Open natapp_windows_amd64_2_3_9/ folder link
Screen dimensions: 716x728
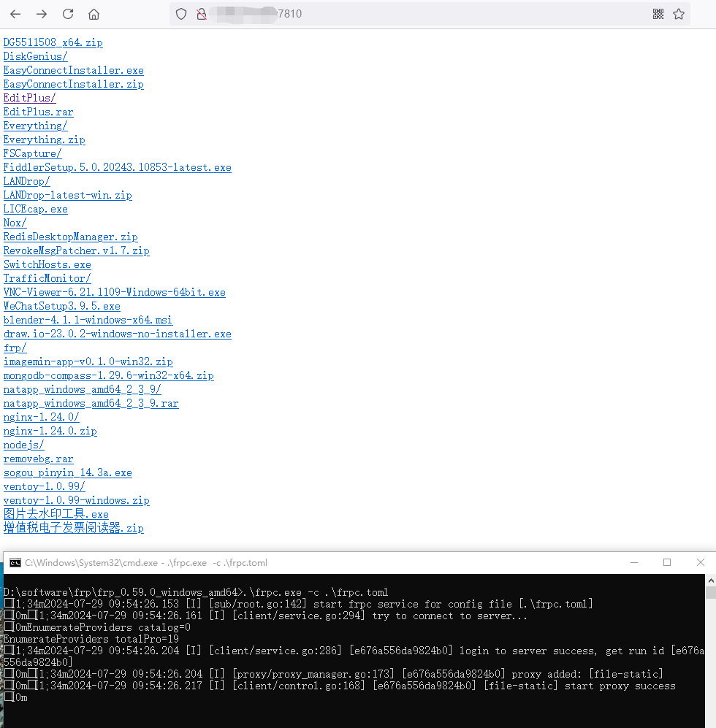(x=83, y=390)
